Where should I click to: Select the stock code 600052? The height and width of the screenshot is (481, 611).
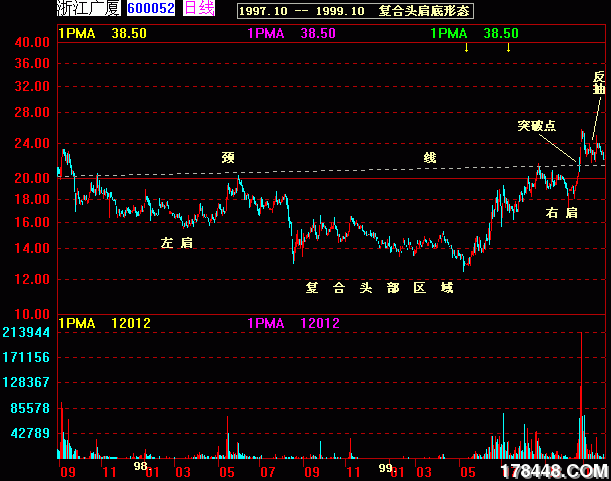coord(151,9)
